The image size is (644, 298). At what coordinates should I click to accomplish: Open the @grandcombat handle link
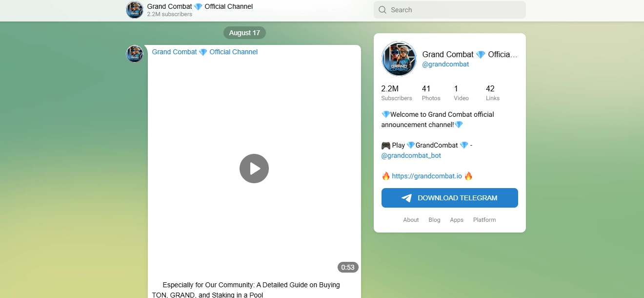(446, 64)
